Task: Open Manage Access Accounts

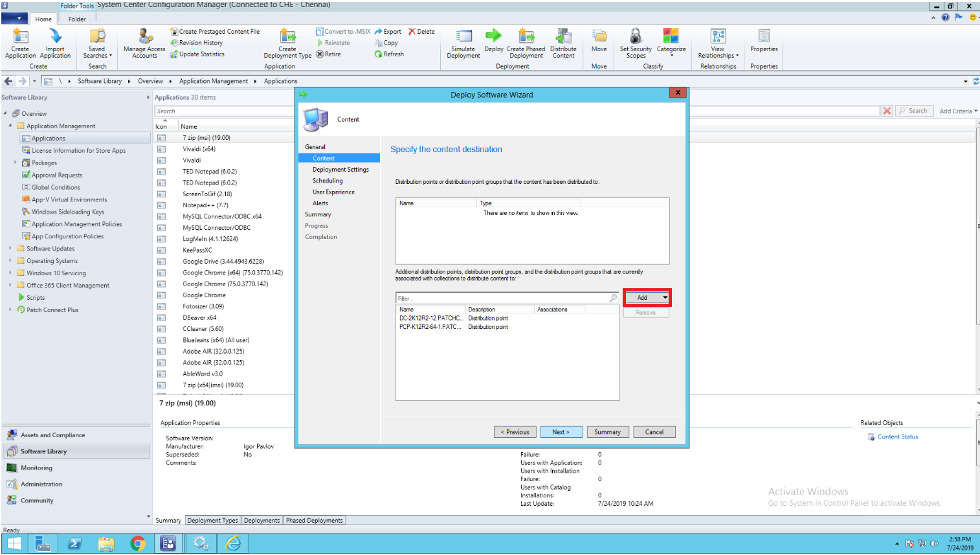Action: click(x=143, y=43)
